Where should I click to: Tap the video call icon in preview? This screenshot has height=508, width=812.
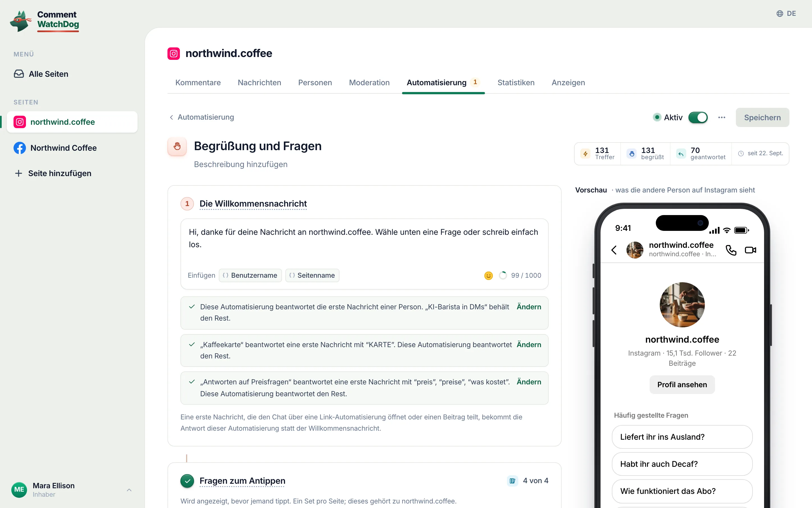(x=751, y=250)
